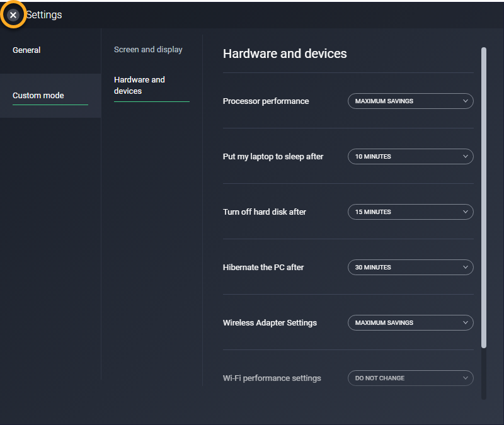Select Hardware and devices in the submenu
The width and height of the screenshot is (504, 425).
[x=139, y=86]
